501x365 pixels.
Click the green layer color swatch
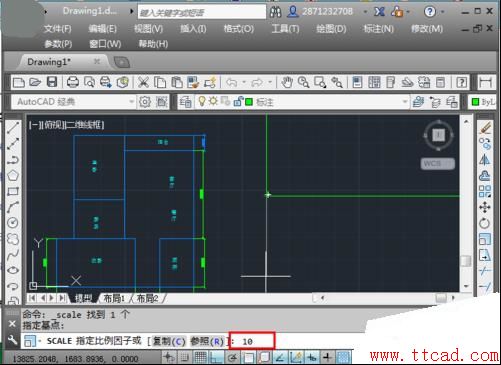(249, 102)
